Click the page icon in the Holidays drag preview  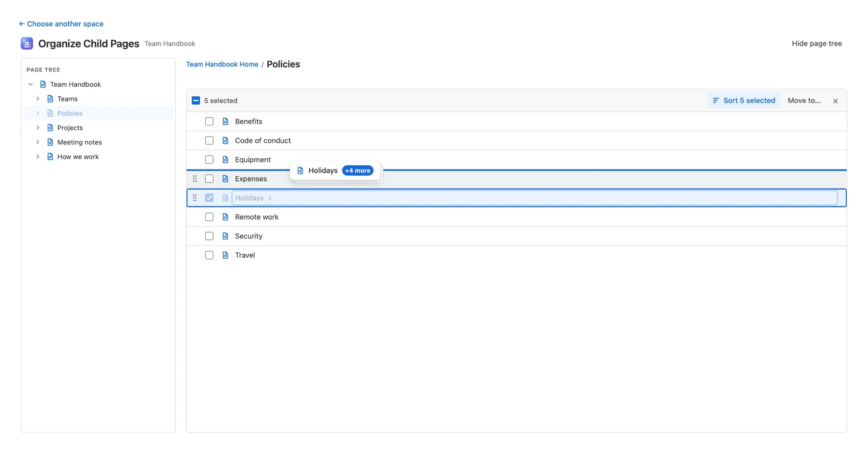[300, 170]
